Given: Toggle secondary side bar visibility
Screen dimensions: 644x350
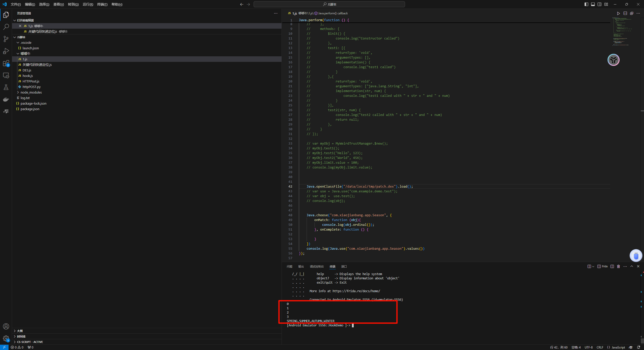Looking at the screenshot, I should (x=599, y=4).
